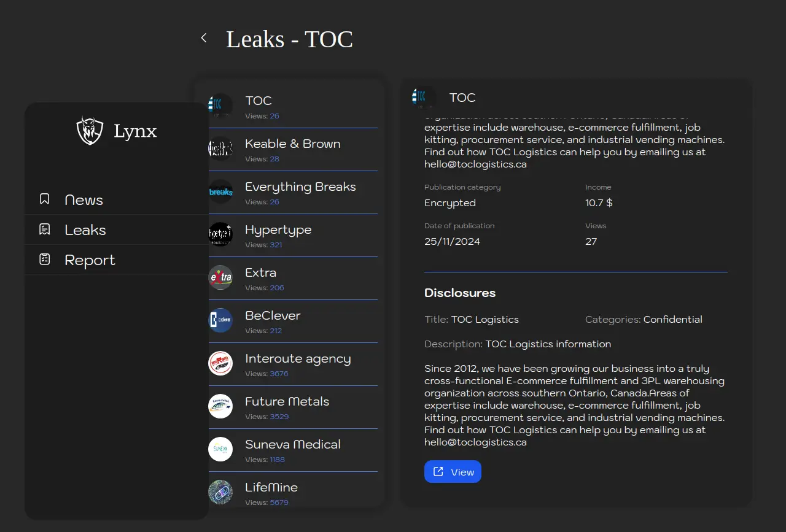Click the Extra company logo
Image resolution: width=786 pixels, height=532 pixels.
(x=220, y=277)
